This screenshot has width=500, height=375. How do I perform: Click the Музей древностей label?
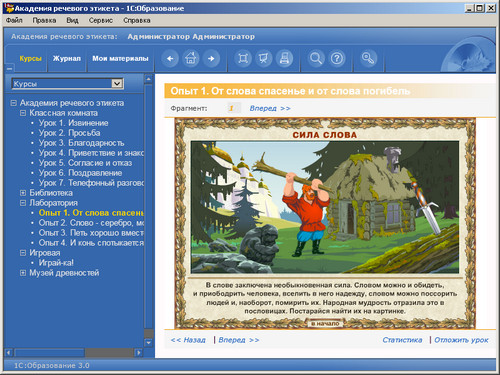64,273
